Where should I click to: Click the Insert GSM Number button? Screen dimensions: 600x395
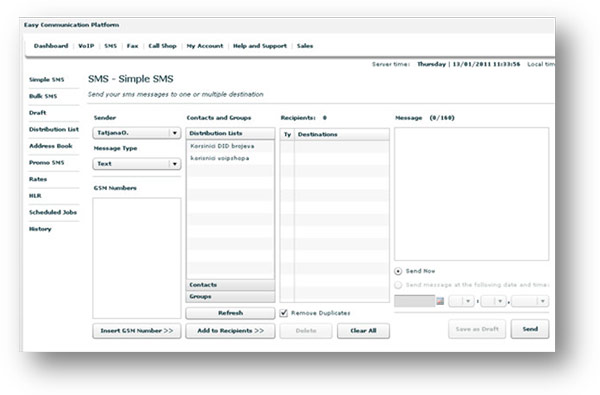pos(137,331)
